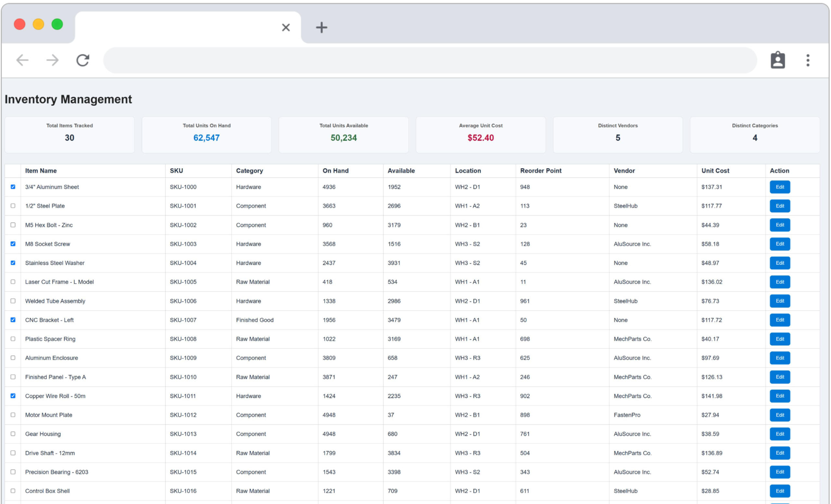Image resolution: width=831 pixels, height=504 pixels.
Task: Uncheck the 3/4" Aluminum Sheet checkbox
Action: 13,187
